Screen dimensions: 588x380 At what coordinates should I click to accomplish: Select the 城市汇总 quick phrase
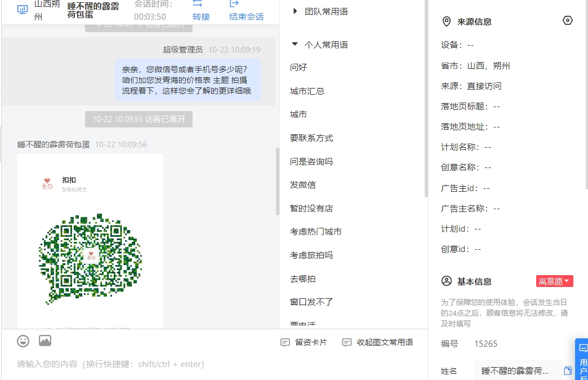point(307,91)
